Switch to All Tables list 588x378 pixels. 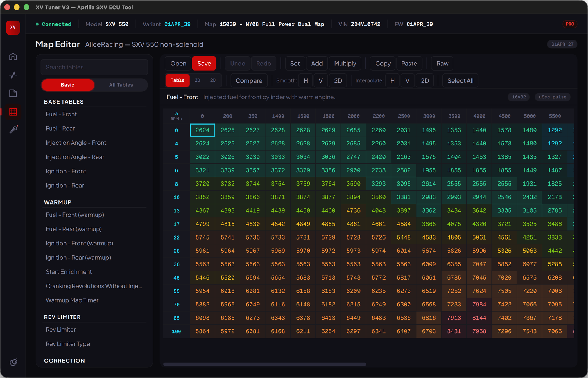[121, 85]
